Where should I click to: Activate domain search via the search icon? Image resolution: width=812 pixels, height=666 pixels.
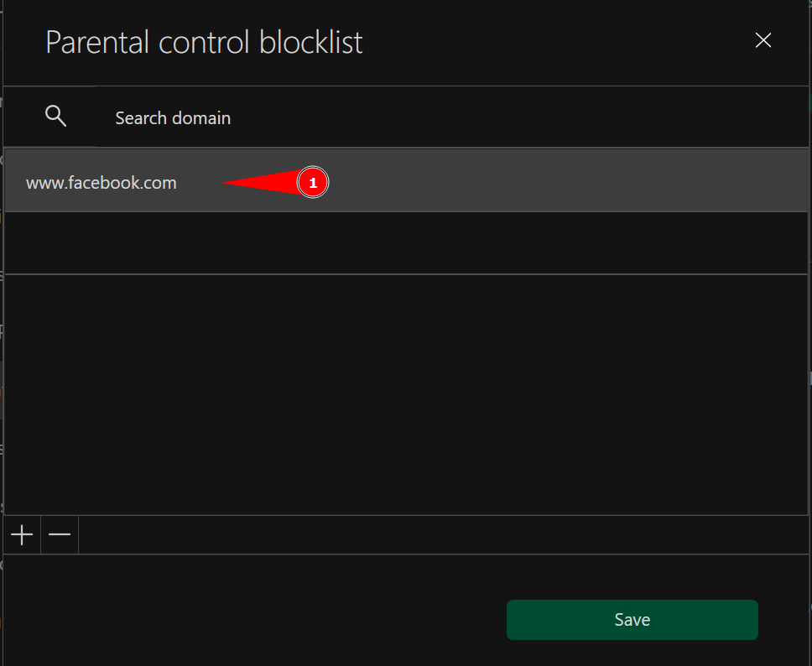pyautogui.click(x=55, y=116)
